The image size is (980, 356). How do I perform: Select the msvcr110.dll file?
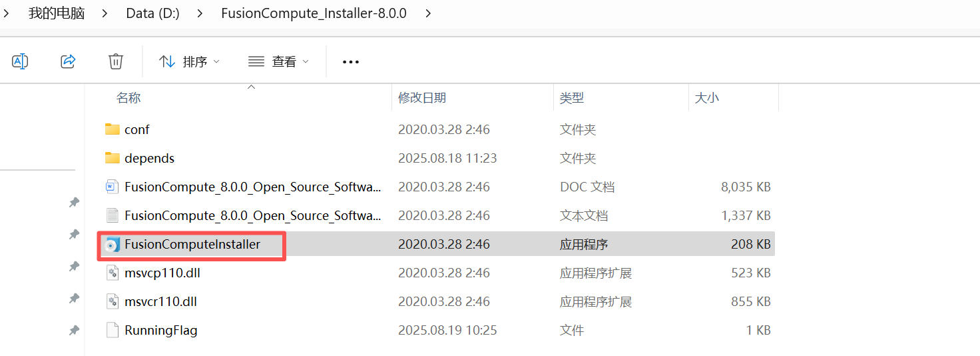[160, 302]
